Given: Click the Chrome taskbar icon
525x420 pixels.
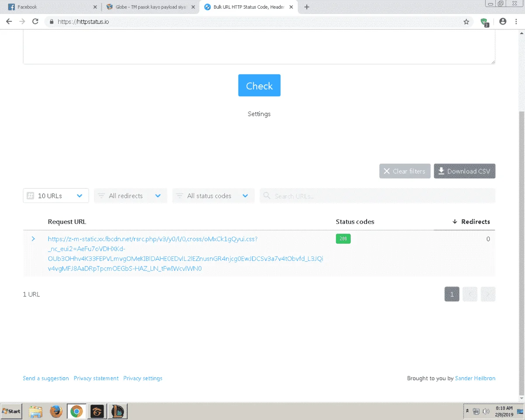Looking at the screenshot, I should coord(76,411).
